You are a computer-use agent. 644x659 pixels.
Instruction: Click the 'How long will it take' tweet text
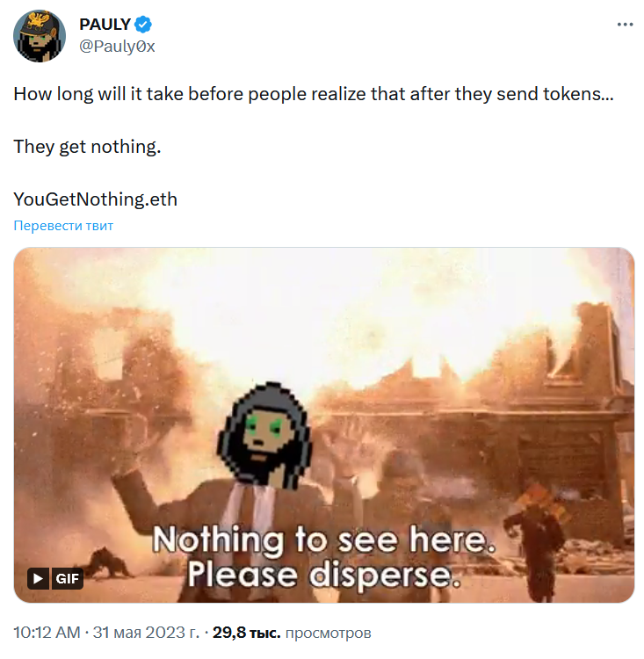(x=314, y=94)
